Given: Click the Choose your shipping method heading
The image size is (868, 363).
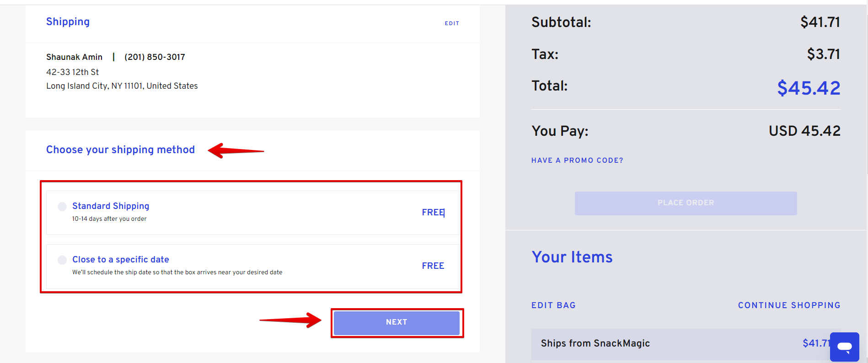Looking at the screenshot, I should [120, 150].
